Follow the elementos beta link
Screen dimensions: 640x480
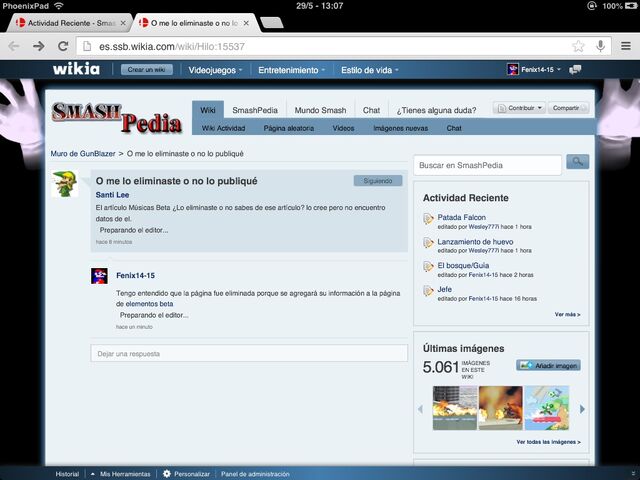(x=149, y=304)
